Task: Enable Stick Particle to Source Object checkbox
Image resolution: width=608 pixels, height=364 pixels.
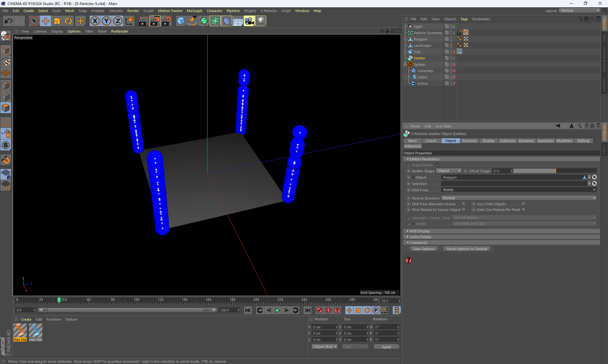Action: click(x=464, y=210)
